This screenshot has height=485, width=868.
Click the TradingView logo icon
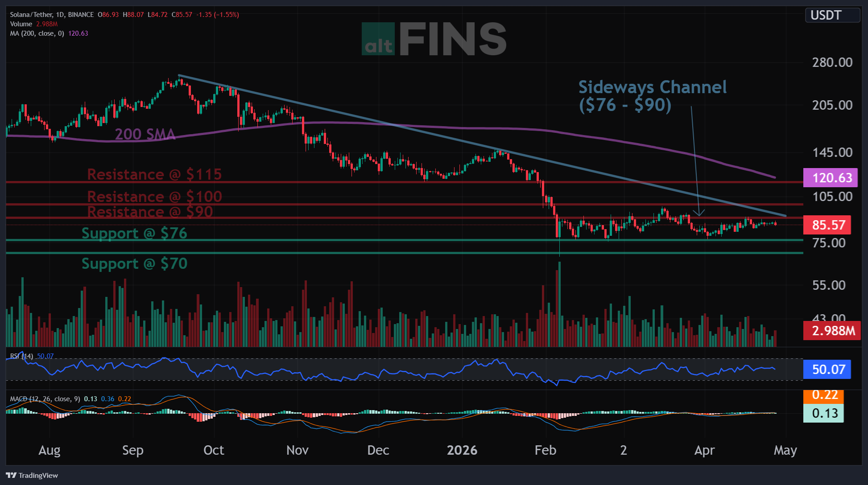11,475
